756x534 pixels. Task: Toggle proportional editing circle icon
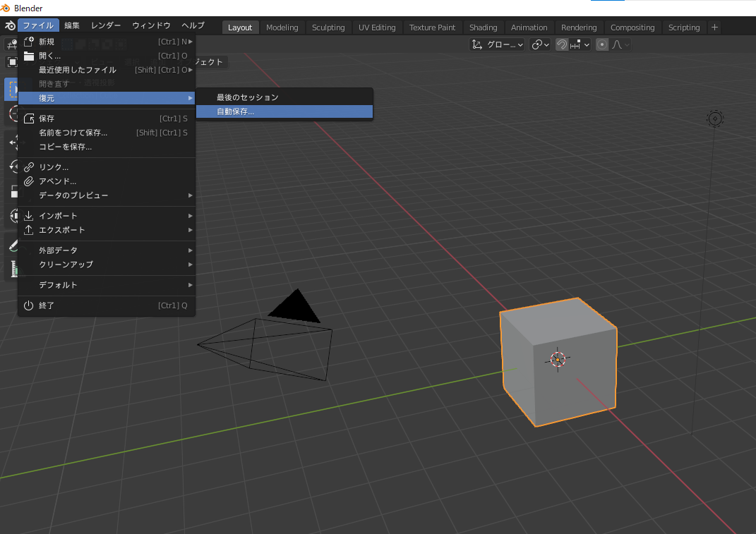[601, 45]
